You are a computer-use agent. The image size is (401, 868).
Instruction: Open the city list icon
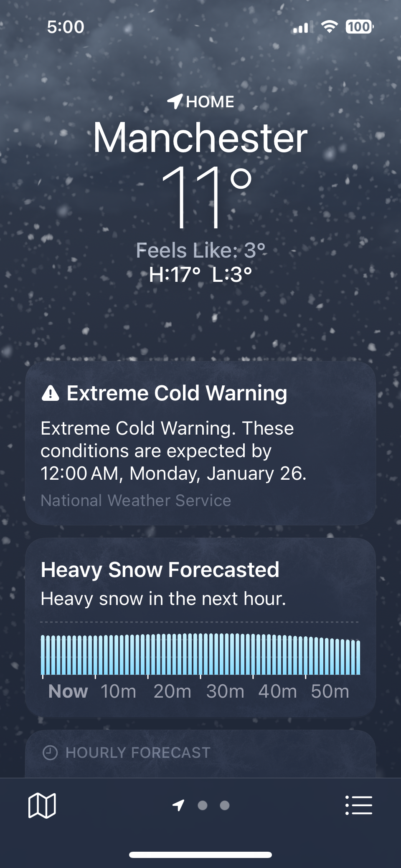(358, 805)
